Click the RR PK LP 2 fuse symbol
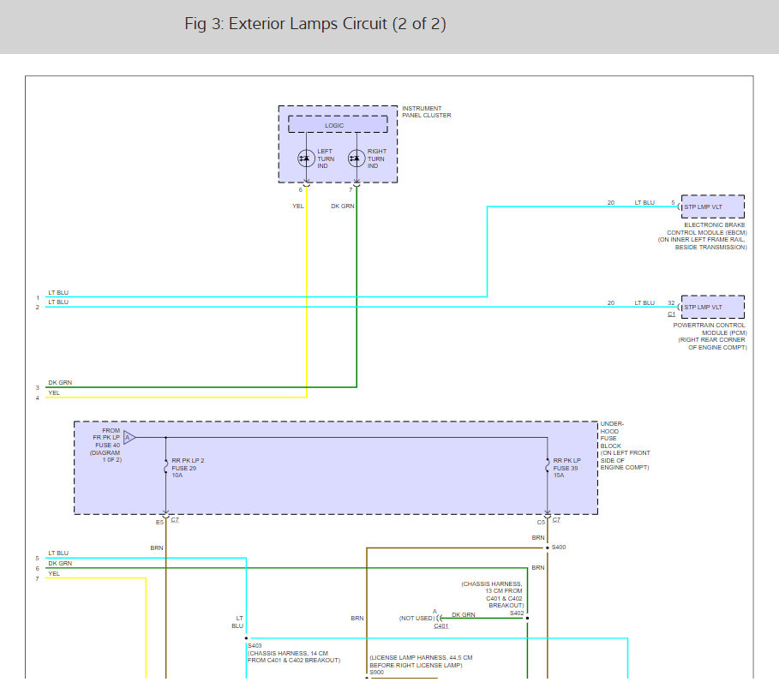The image size is (779, 700). (165, 468)
